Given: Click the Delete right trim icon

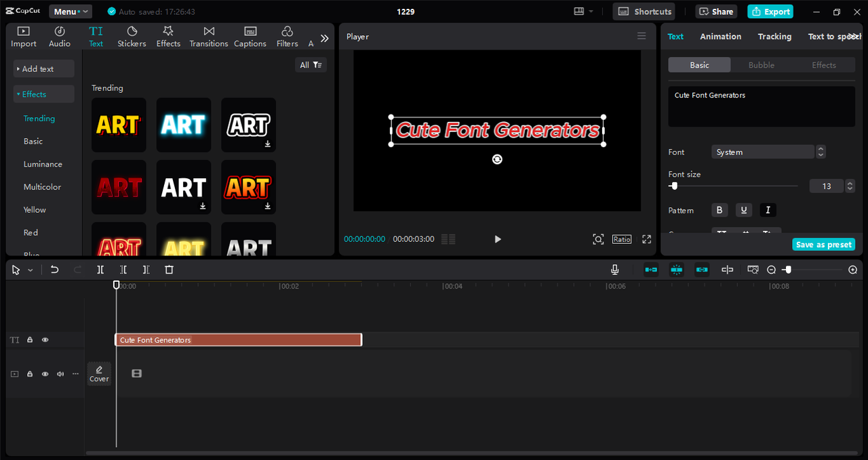Looking at the screenshot, I should 146,270.
